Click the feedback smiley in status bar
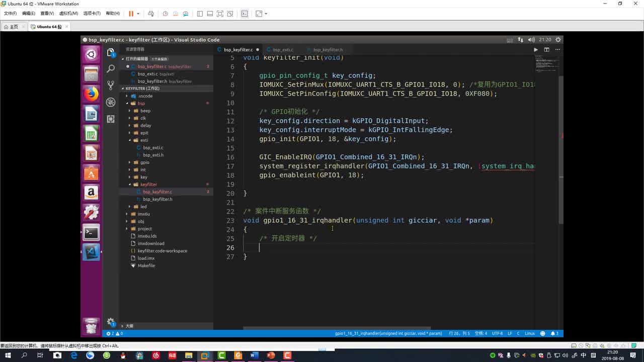This screenshot has width=644, height=362. pos(542,333)
